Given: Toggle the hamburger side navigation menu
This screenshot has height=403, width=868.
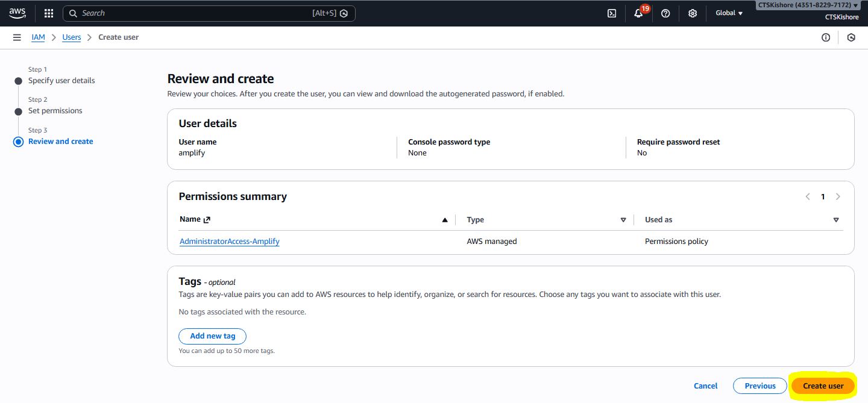Looking at the screenshot, I should (17, 37).
